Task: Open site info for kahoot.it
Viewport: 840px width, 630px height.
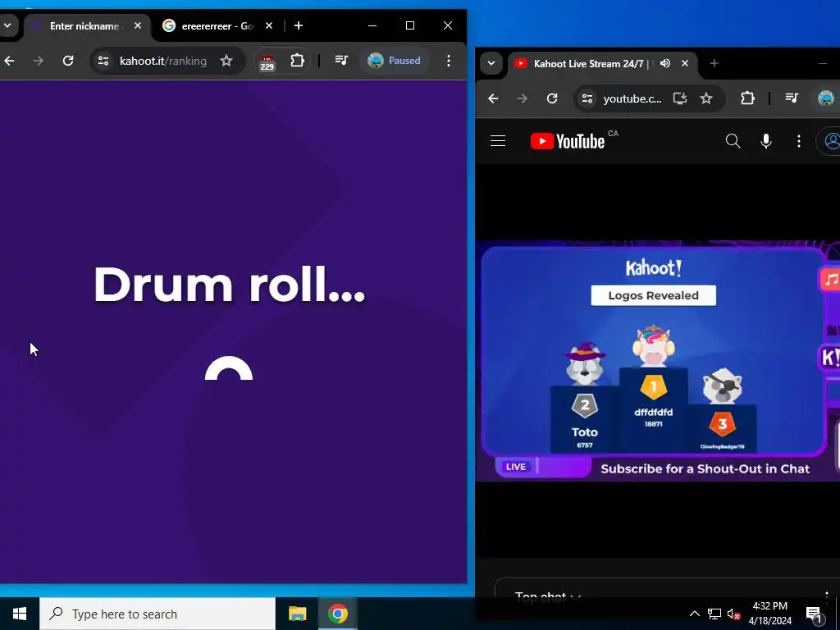Action: click(x=103, y=61)
